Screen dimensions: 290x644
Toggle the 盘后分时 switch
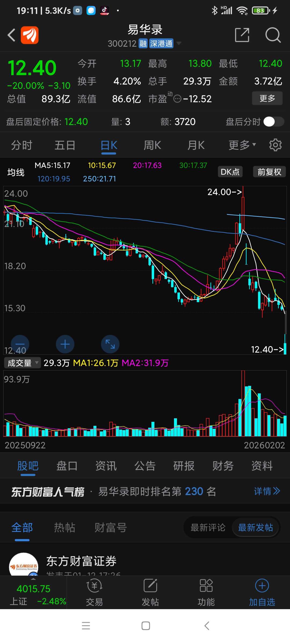pos(274,122)
